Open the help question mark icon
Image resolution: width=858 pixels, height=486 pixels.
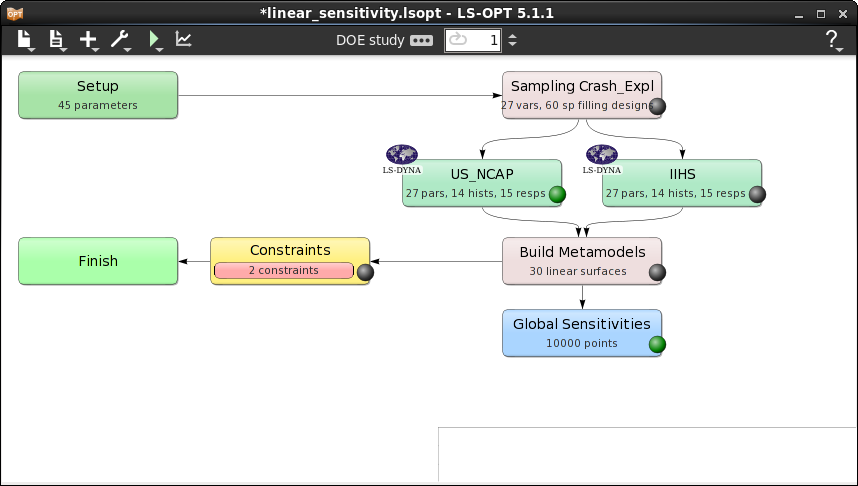tap(832, 40)
